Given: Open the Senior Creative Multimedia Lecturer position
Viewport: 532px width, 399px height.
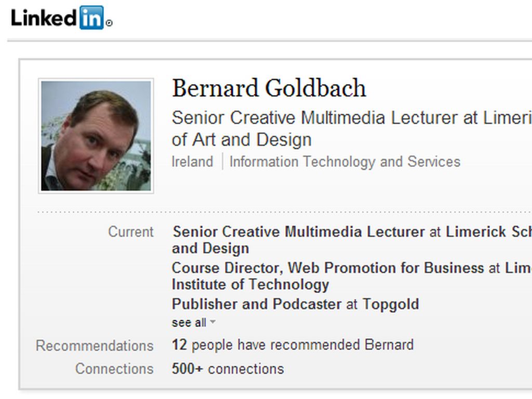Looking at the screenshot, I should click(298, 232).
